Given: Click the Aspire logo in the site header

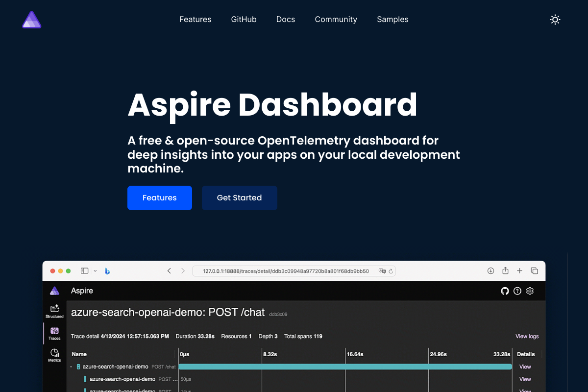Looking at the screenshot, I should pyautogui.click(x=32, y=20).
